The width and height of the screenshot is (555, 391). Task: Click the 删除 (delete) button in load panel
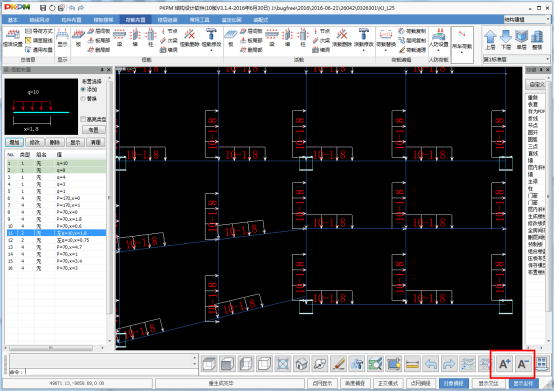tap(55, 142)
